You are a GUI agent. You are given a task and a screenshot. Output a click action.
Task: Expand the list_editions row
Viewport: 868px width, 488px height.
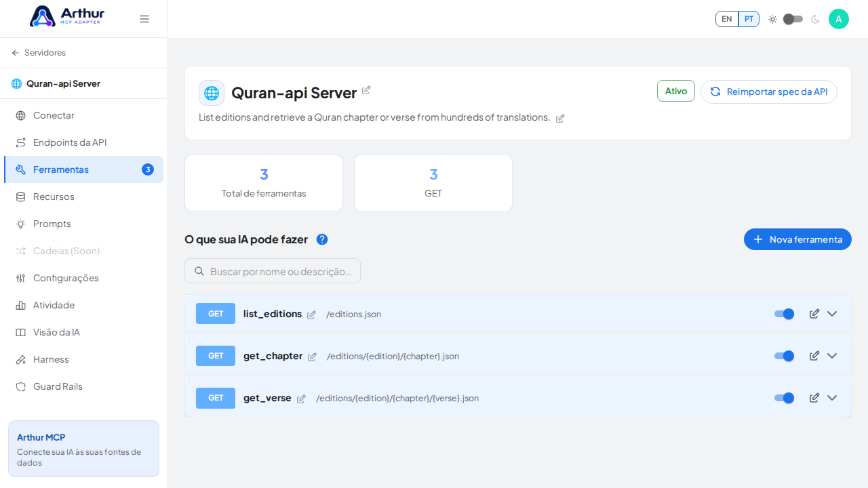pyautogui.click(x=832, y=314)
